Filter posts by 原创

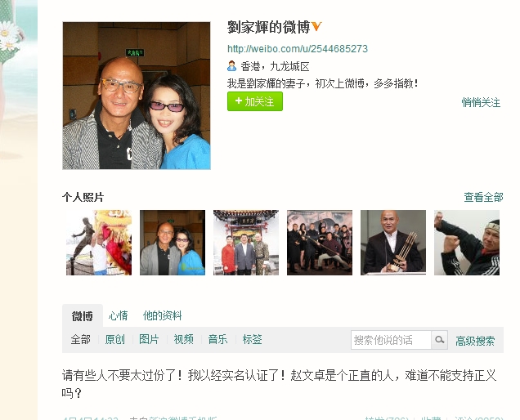point(114,339)
